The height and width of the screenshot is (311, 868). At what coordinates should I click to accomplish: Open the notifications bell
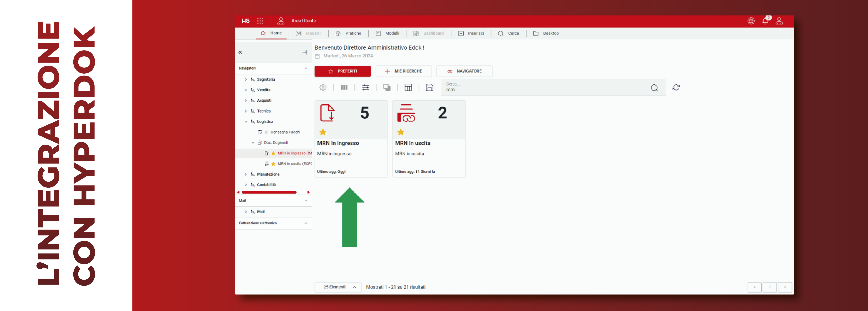click(765, 21)
